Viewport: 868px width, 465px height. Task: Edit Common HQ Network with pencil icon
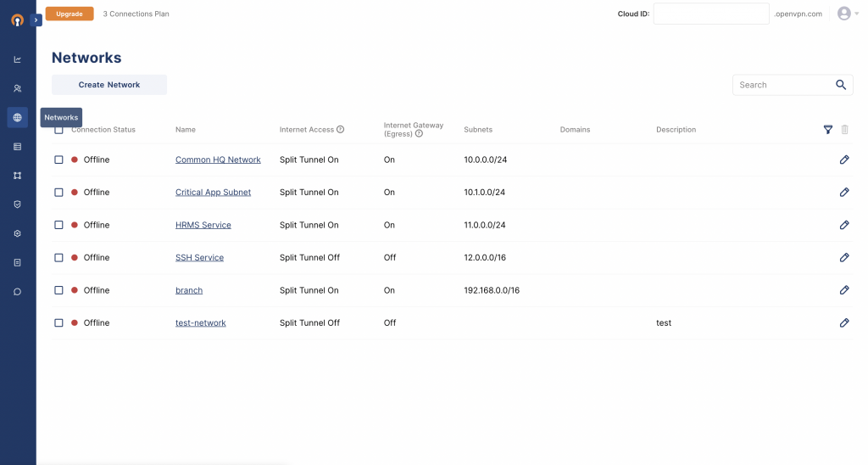point(844,160)
